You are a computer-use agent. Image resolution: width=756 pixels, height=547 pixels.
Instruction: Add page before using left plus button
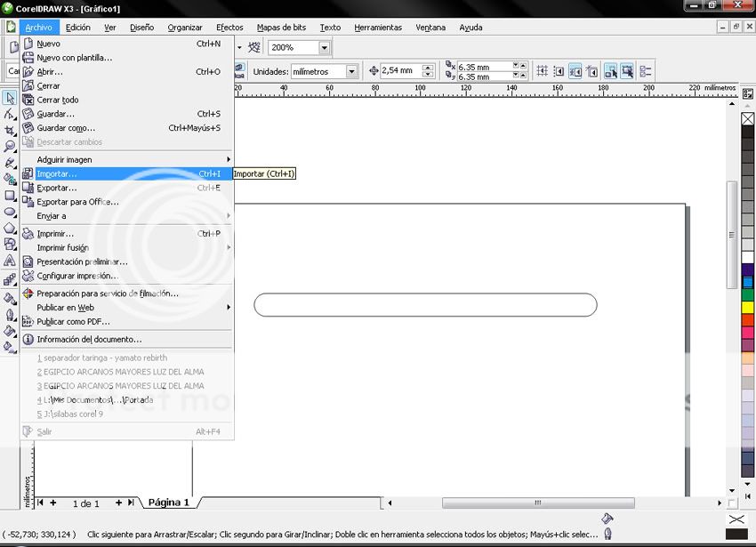coord(53,503)
